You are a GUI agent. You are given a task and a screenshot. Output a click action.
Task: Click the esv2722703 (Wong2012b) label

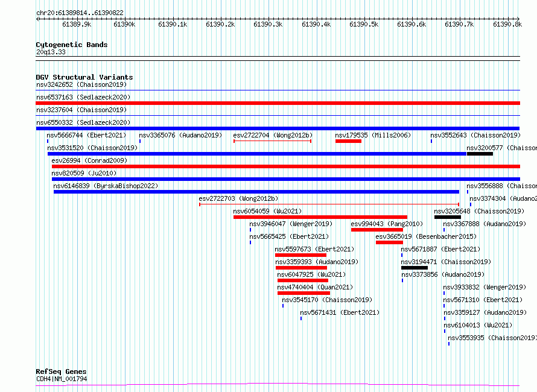[x=238, y=198]
